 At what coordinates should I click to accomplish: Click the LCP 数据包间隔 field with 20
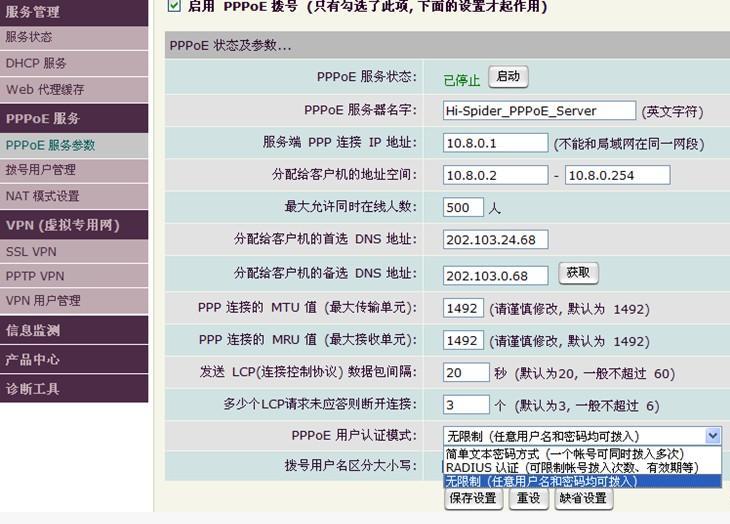coord(466,372)
